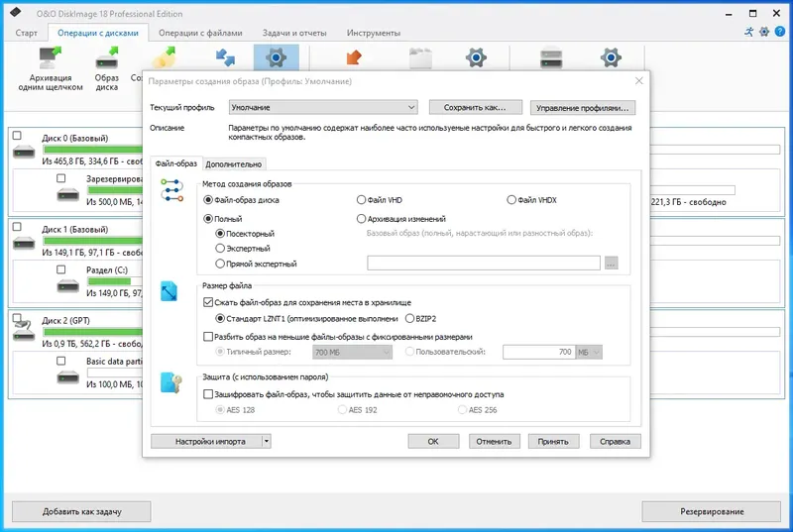This screenshot has height=532, width=793.
Task: Choose BZIP2 compression option
Action: [x=409, y=319]
